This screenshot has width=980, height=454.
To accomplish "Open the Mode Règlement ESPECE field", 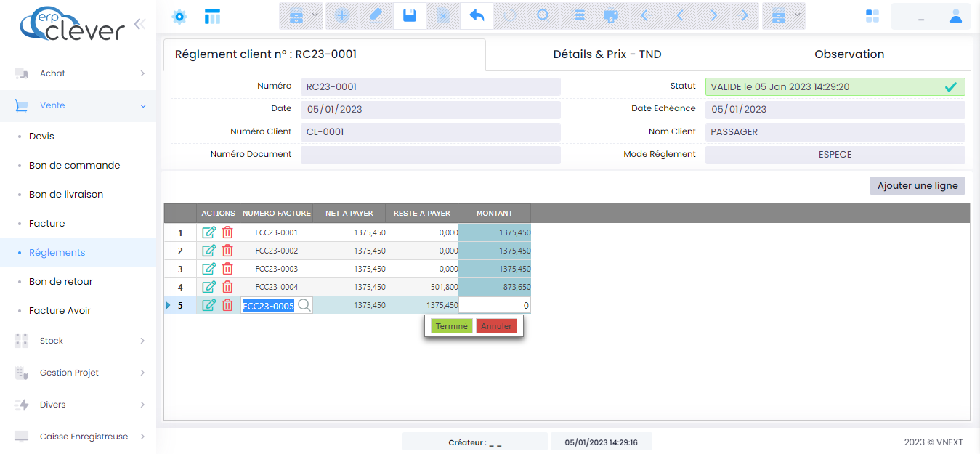I will 835,155.
